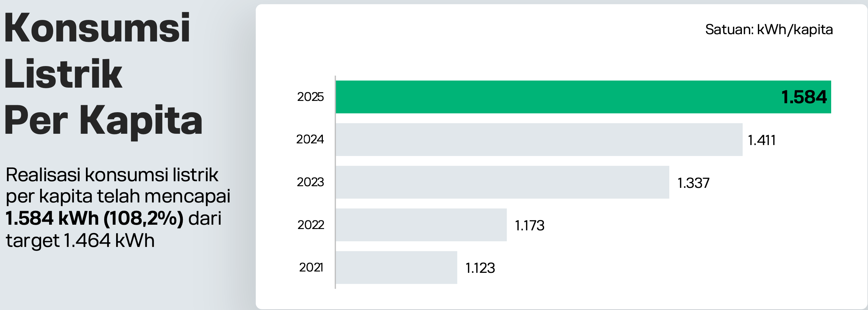Select the 2024 year axis label

point(310,139)
